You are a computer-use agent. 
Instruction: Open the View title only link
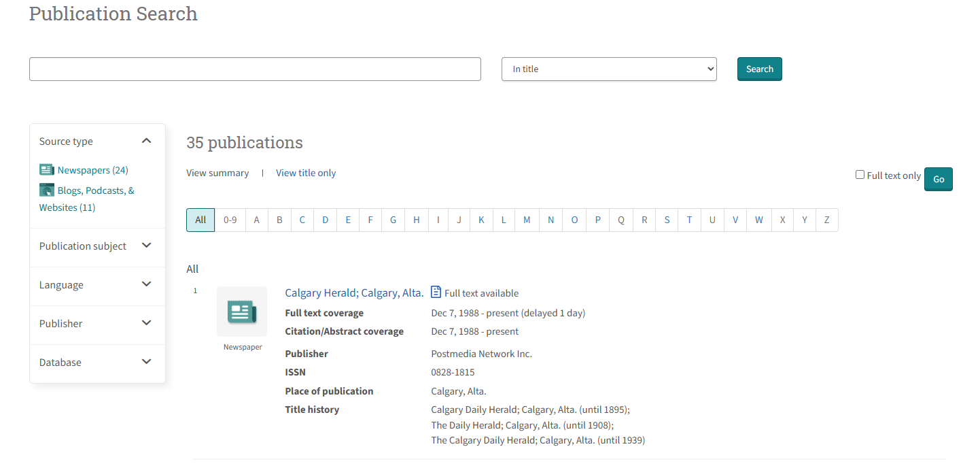[x=306, y=173]
